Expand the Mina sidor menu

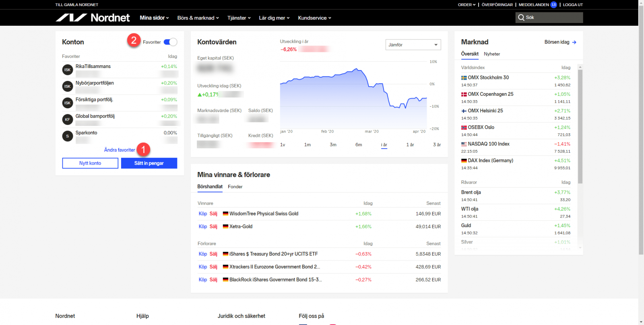point(154,18)
